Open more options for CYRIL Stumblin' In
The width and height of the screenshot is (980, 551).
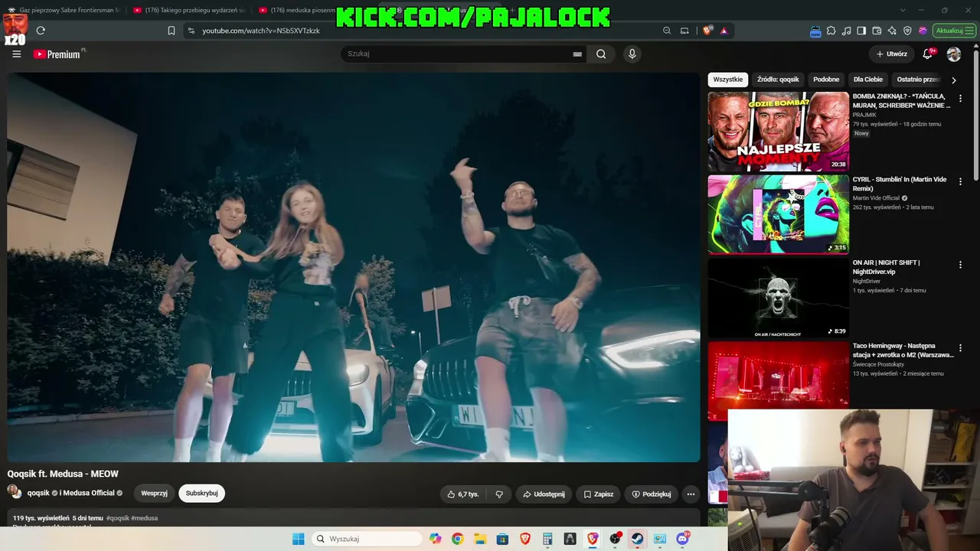click(960, 181)
